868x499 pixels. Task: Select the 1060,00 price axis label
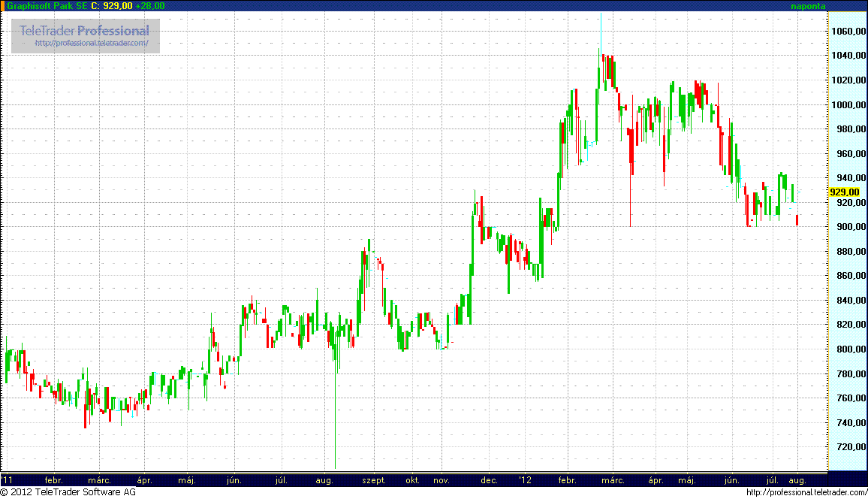(848, 31)
